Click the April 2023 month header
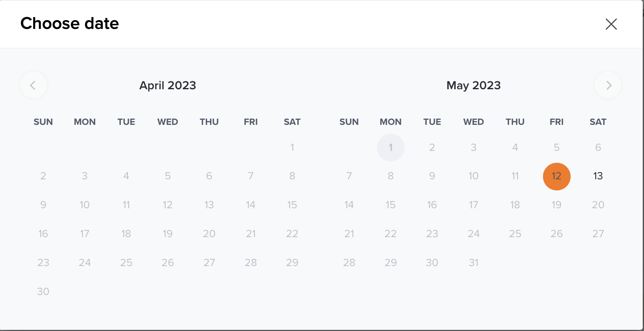This screenshot has height=331, width=644. pos(168,85)
